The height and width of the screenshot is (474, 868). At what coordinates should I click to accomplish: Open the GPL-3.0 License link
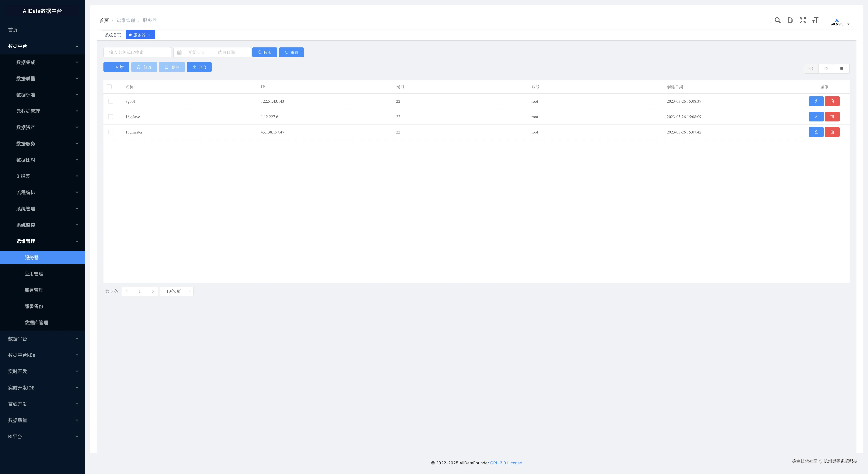[x=506, y=463]
